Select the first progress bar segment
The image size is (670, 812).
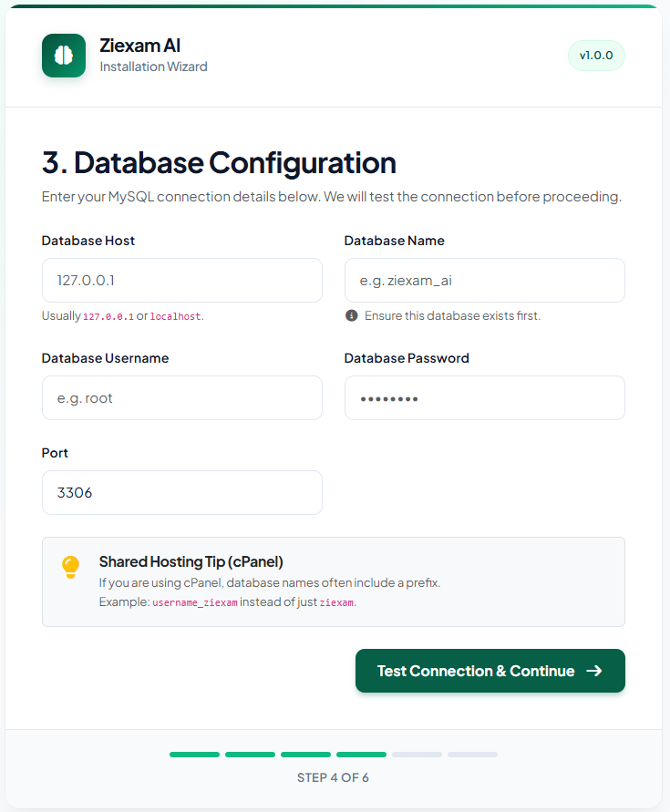click(194, 755)
